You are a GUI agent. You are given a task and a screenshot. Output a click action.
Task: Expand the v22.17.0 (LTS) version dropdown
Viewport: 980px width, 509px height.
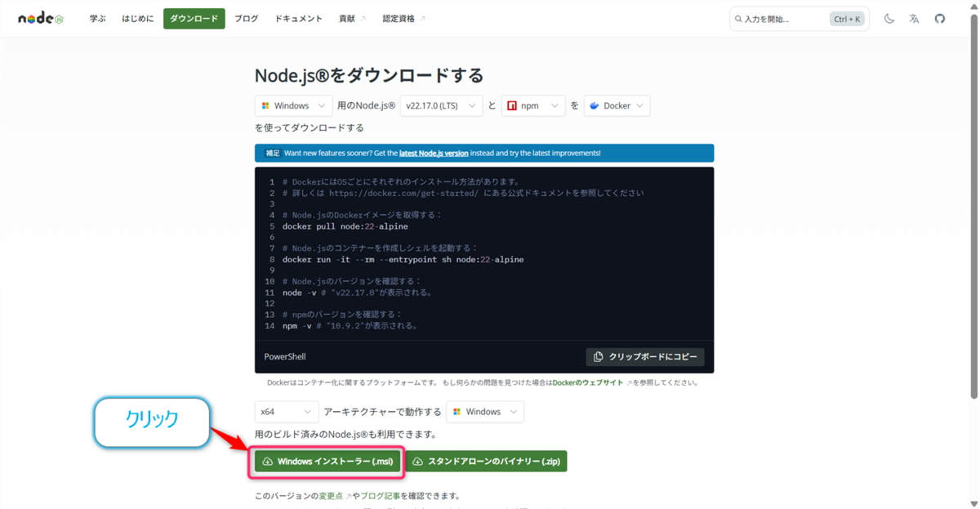[441, 106]
